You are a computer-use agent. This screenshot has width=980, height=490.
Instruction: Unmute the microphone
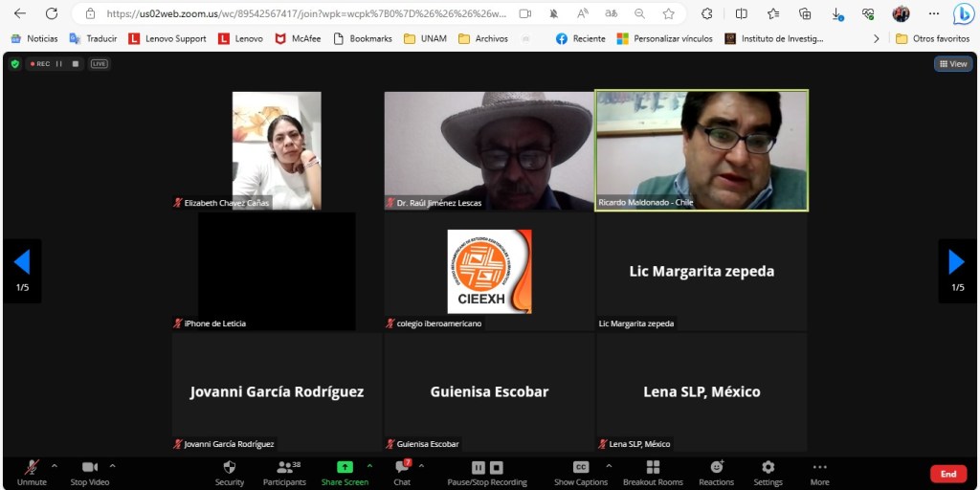(32, 467)
